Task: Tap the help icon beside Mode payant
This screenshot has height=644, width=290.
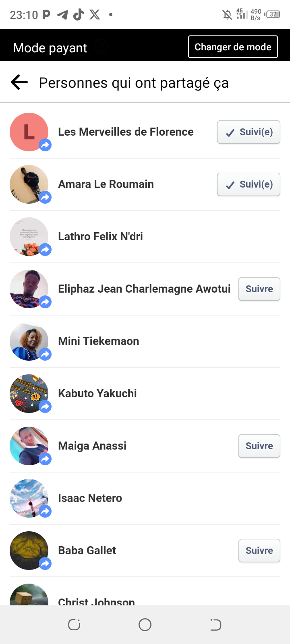Action: [x=101, y=47]
